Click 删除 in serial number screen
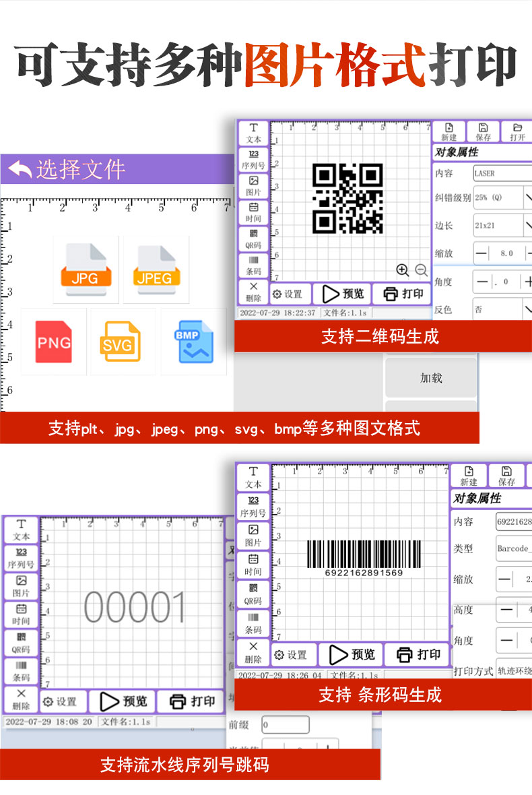Image resolution: width=532 pixels, height=795 pixels. pos(21,700)
